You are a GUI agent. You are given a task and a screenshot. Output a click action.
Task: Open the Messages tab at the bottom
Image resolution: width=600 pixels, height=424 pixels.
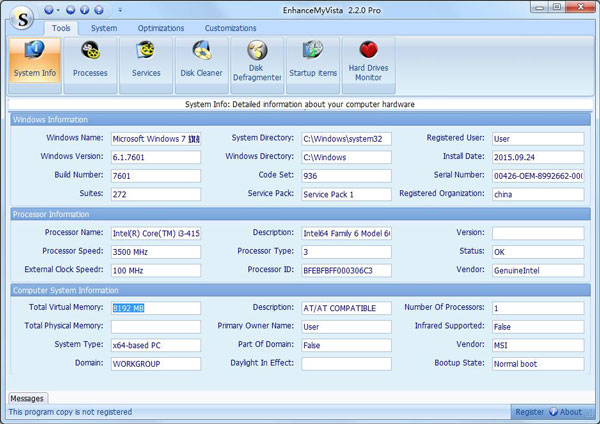tap(27, 399)
